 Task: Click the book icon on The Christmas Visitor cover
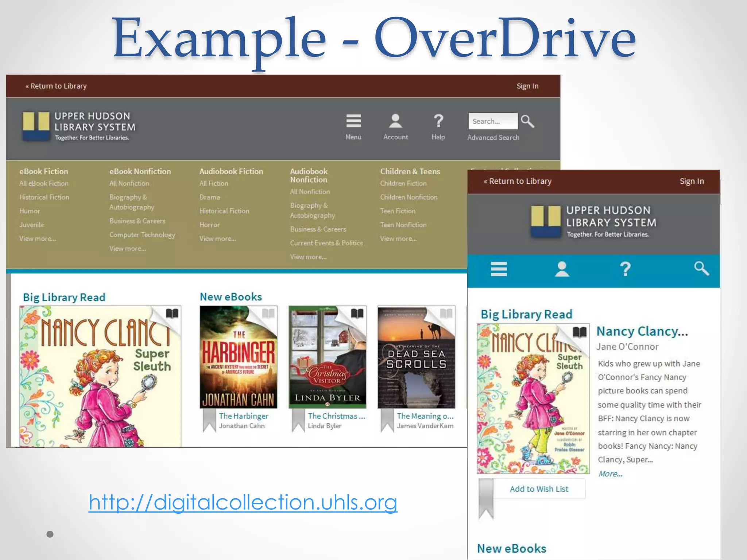click(357, 314)
